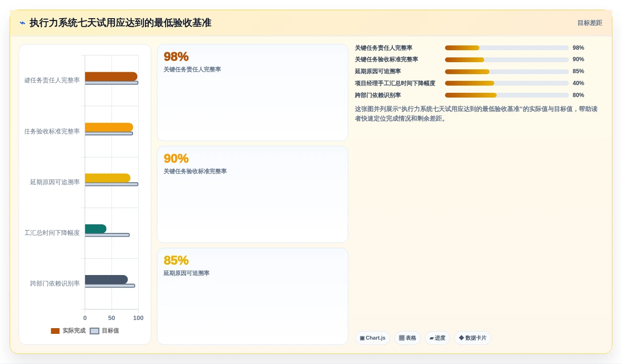
Task: Click the 关键任务验收标准完整率 progress bar
Action: tap(507, 60)
